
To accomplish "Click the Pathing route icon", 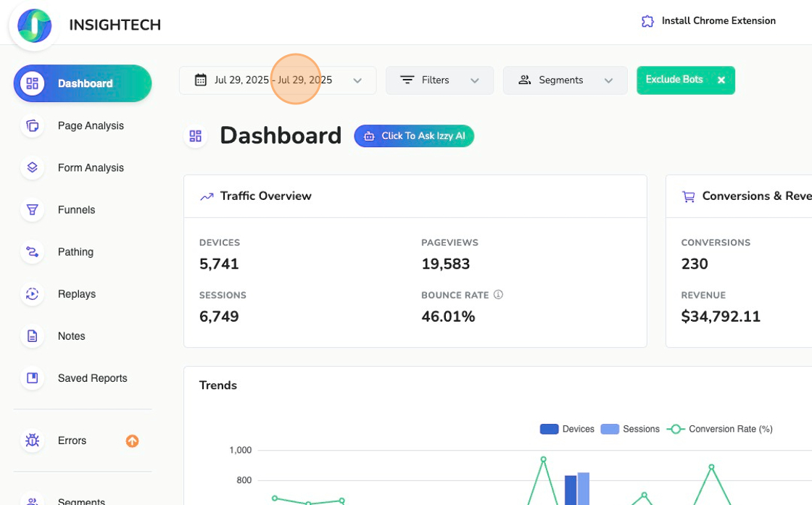I will [x=32, y=252].
